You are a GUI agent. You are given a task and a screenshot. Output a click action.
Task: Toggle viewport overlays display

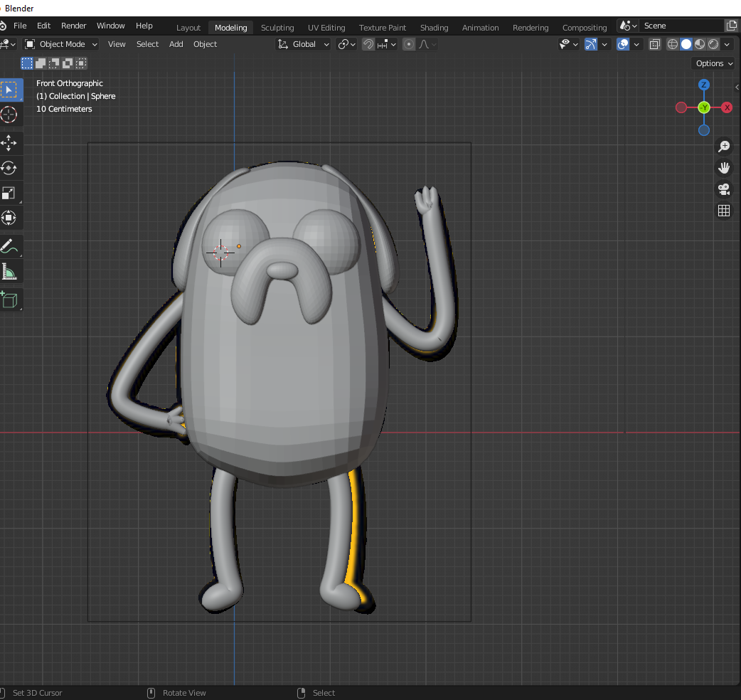[x=623, y=44]
